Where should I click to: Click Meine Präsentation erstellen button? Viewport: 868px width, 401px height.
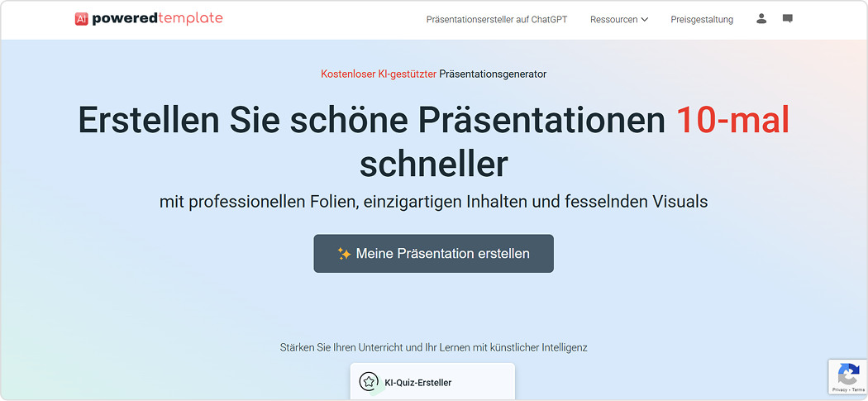pos(433,254)
